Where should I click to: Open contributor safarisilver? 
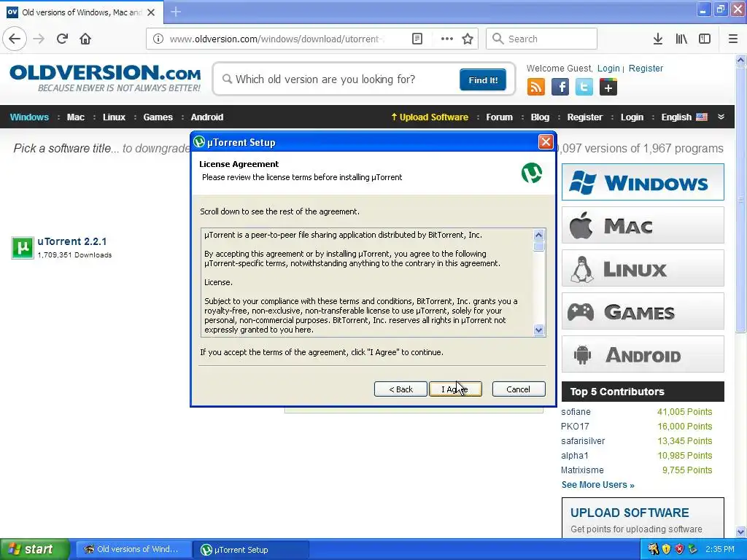[x=583, y=441]
